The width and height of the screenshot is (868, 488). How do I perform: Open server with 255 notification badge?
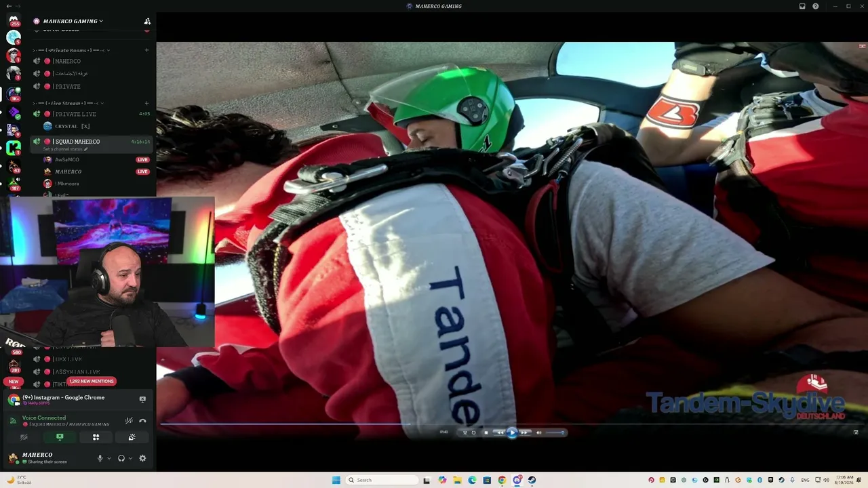point(14,20)
